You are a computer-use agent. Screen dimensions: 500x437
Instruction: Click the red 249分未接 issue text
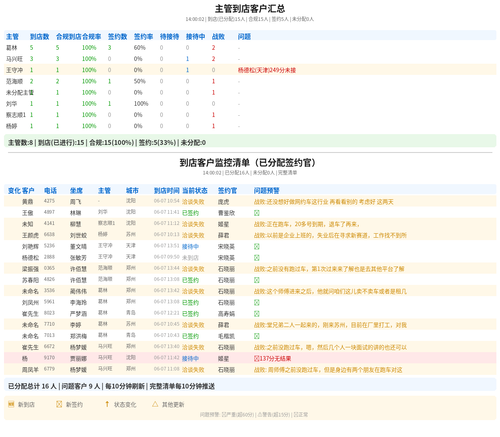click(x=267, y=70)
